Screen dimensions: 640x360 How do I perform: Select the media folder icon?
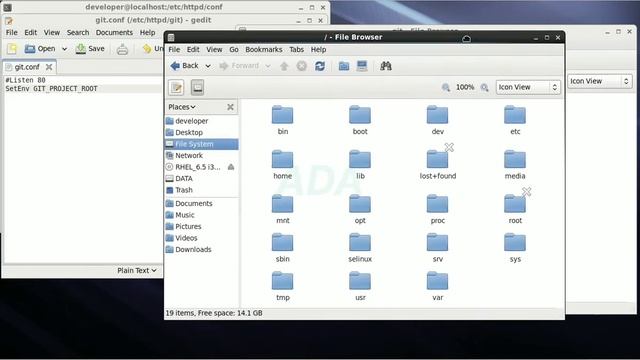515,159
